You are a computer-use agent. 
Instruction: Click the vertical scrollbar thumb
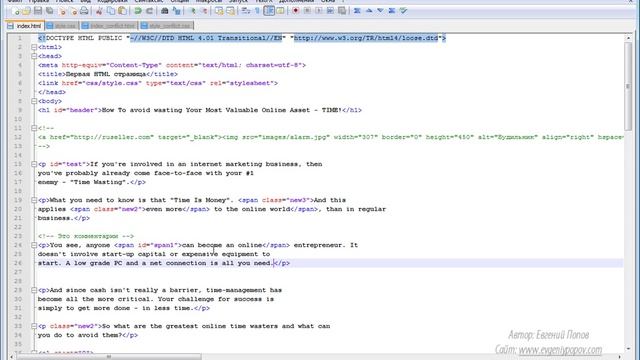tap(628, 86)
